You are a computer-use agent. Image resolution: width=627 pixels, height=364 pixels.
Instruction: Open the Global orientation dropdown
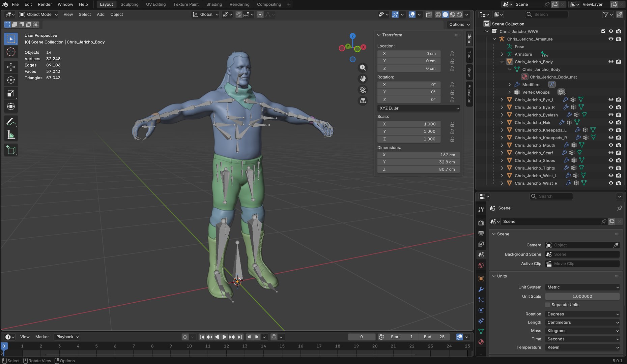coord(205,14)
